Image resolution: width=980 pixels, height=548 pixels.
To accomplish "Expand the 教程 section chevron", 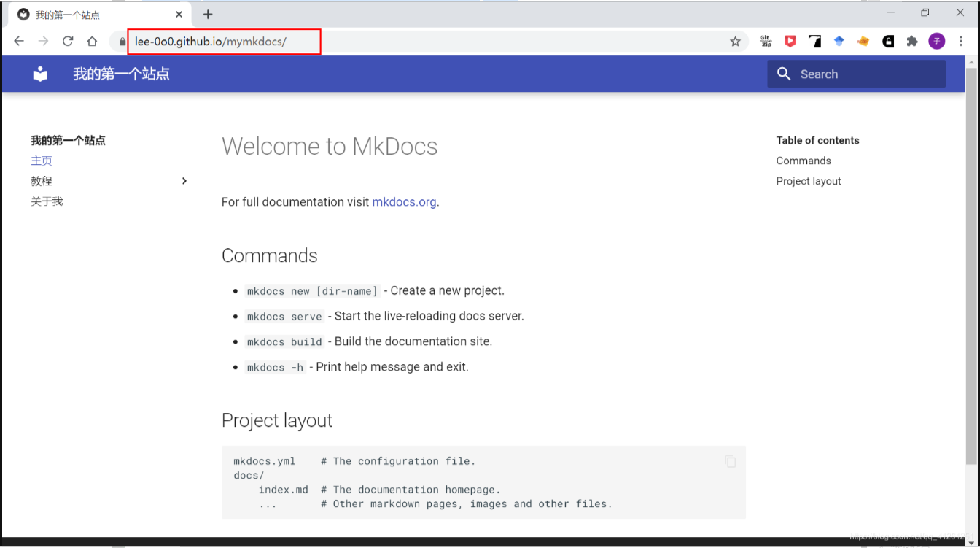I will point(184,181).
